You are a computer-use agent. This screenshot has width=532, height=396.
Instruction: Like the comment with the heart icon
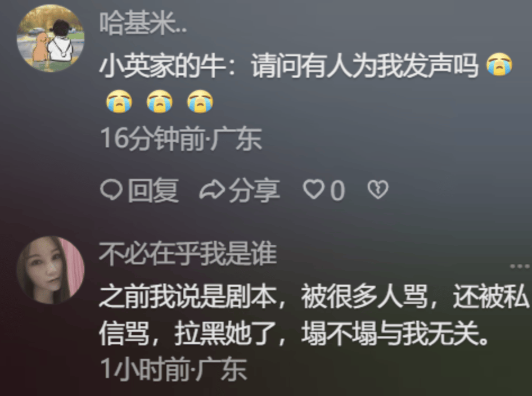[313, 190]
